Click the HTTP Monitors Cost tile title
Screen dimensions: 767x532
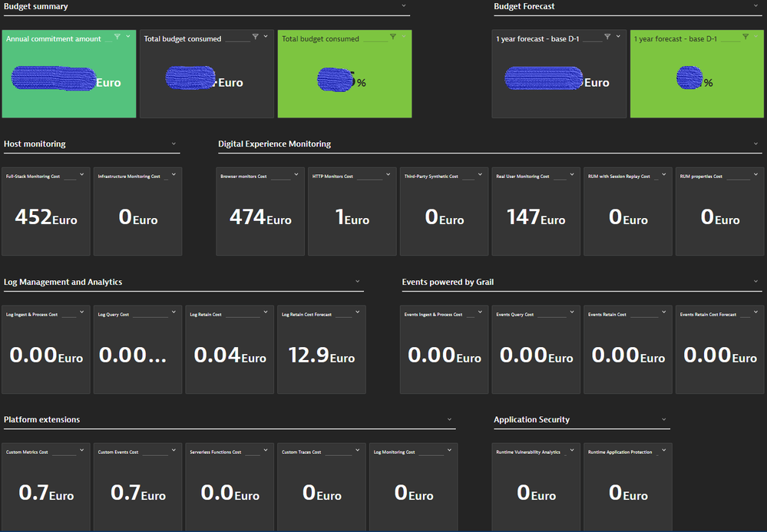point(332,177)
